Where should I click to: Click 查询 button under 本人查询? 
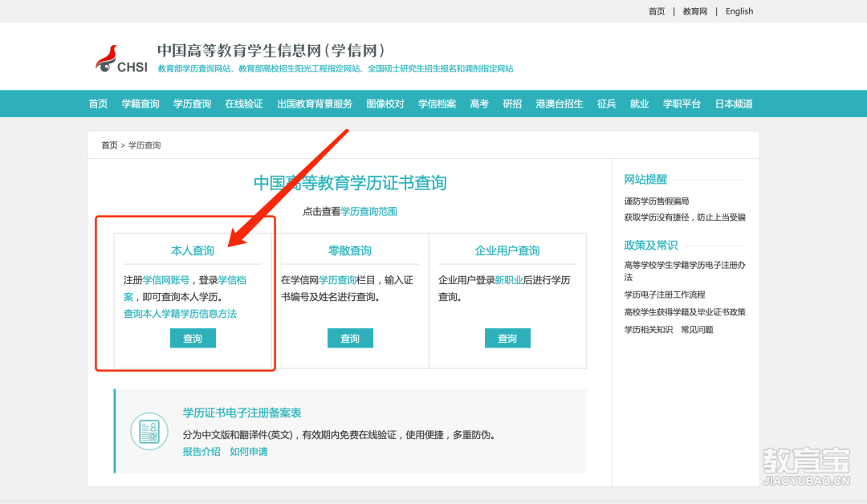pyautogui.click(x=193, y=338)
